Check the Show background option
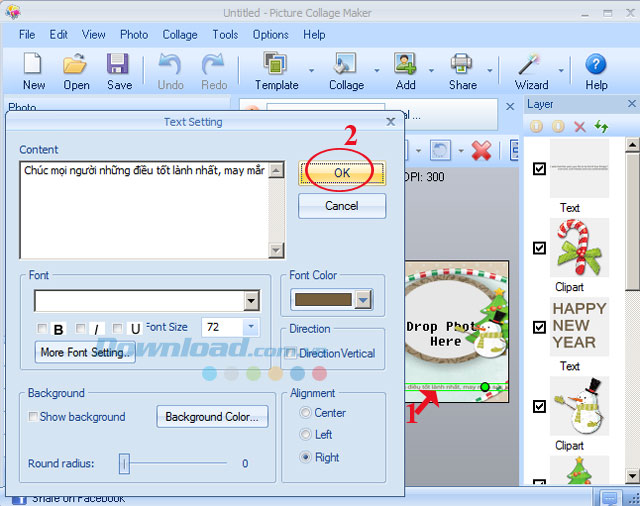The image size is (640, 506). pyautogui.click(x=33, y=417)
